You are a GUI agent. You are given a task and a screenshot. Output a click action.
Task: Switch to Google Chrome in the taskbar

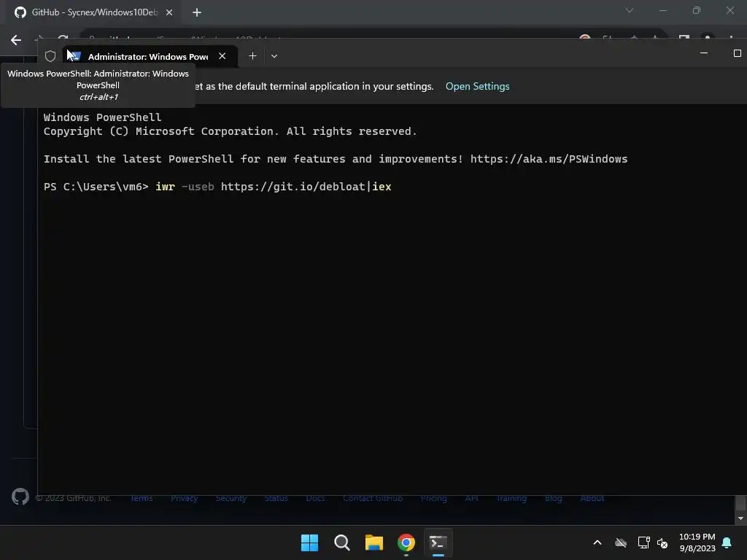coord(406,542)
